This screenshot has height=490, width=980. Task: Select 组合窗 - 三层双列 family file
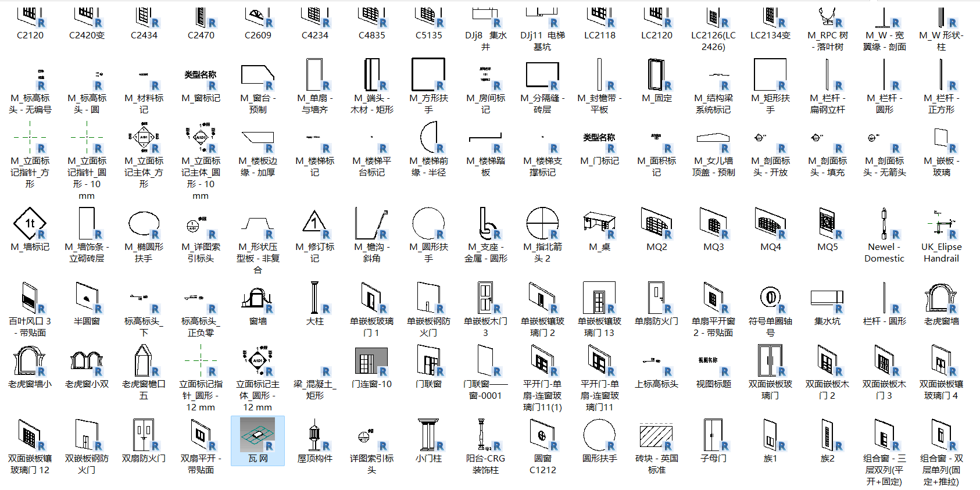pyautogui.click(x=884, y=452)
